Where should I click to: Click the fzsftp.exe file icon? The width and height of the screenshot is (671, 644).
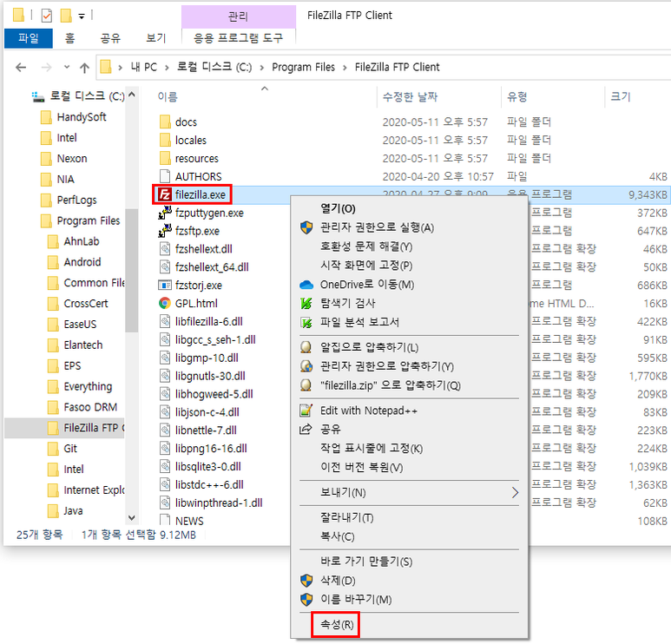click(x=165, y=231)
